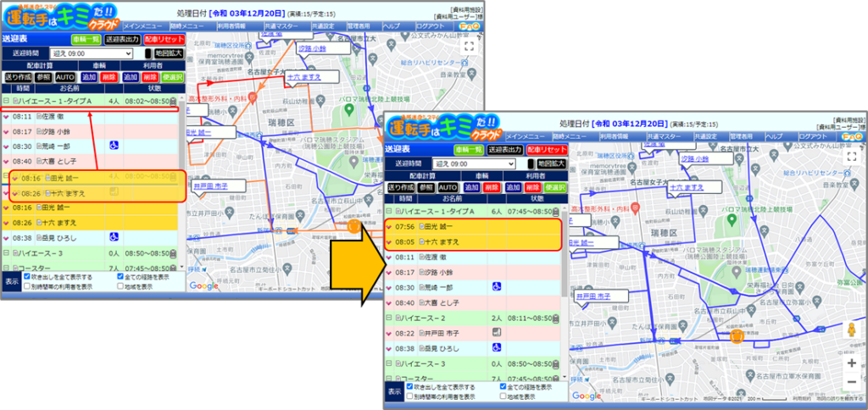This screenshot has height=410, width=868.
Task: Click 送迎表出力 button in the front window
Action: (504, 150)
